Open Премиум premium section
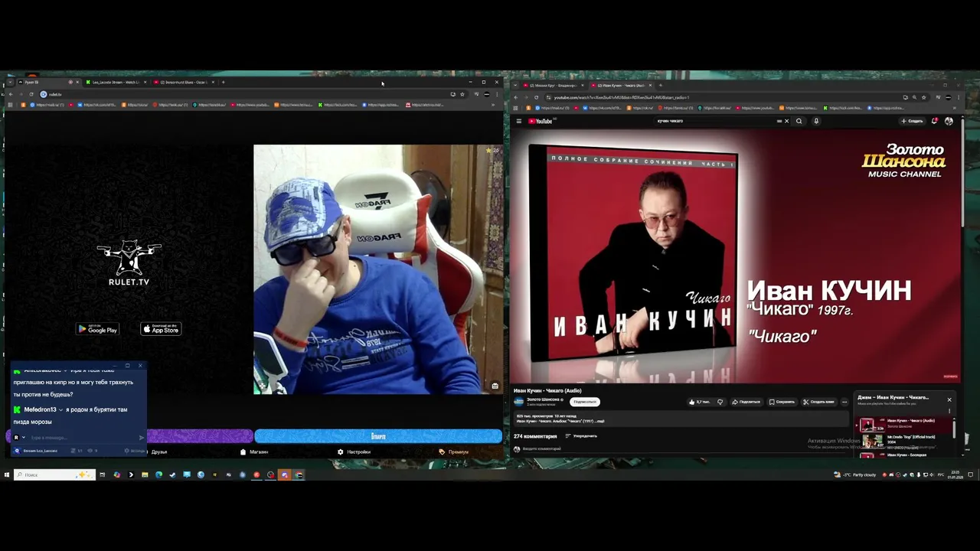The width and height of the screenshot is (980, 551). [454, 452]
